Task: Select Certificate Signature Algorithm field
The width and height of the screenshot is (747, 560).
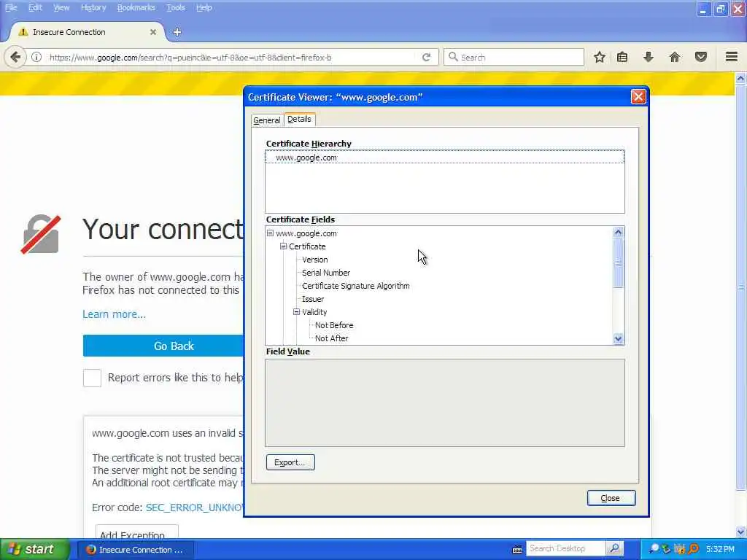Action: coord(355,286)
